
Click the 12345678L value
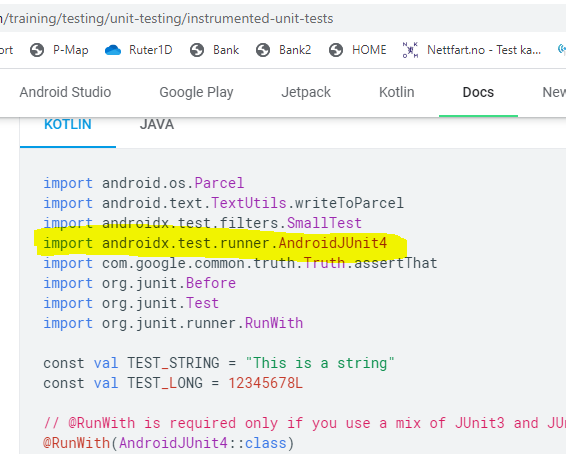[x=265, y=383]
